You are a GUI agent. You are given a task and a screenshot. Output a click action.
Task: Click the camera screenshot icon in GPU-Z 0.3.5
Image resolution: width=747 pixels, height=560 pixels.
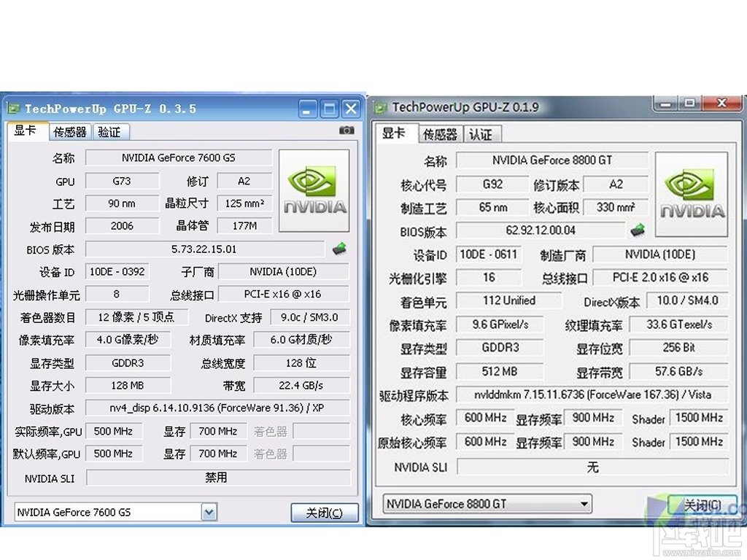click(347, 131)
